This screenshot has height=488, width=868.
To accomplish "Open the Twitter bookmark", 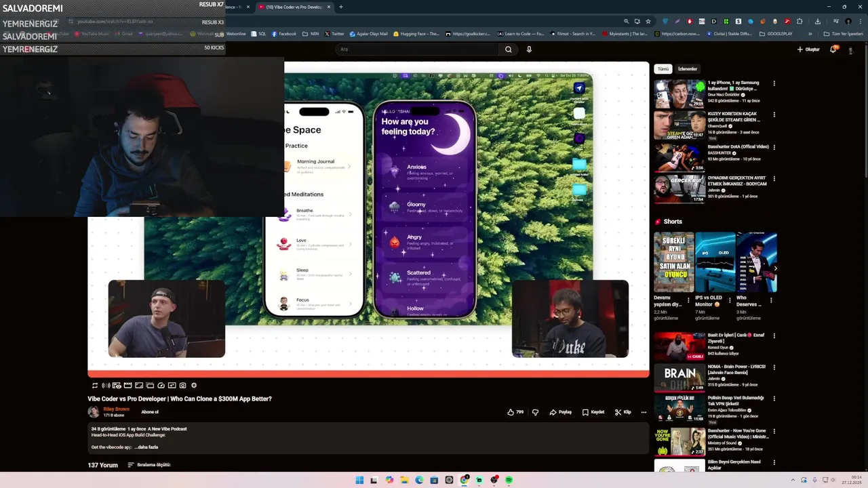I will [x=334, y=33].
